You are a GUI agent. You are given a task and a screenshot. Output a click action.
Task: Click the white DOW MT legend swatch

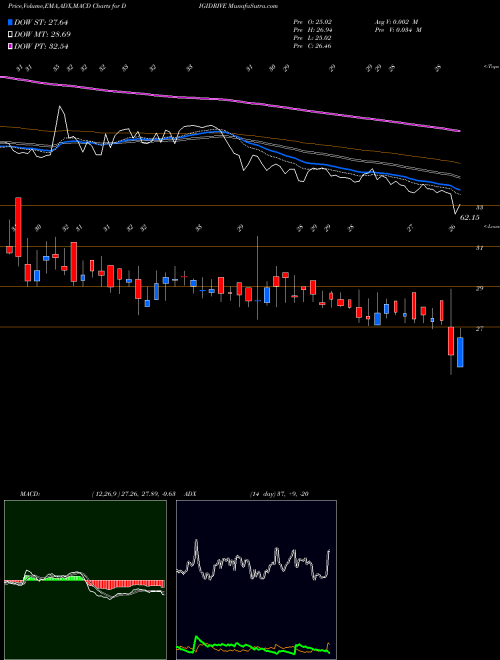(10, 35)
